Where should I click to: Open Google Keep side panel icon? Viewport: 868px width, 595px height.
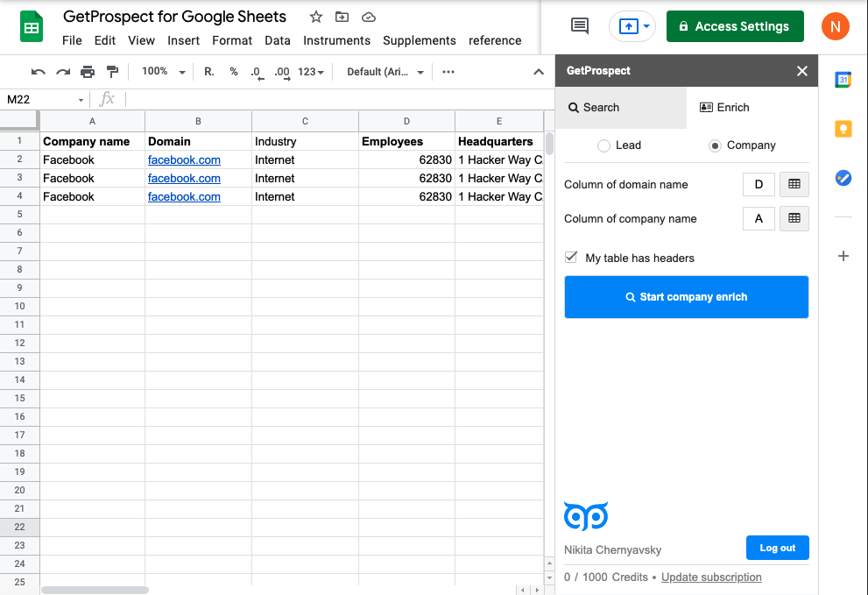(x=843, y=130)
